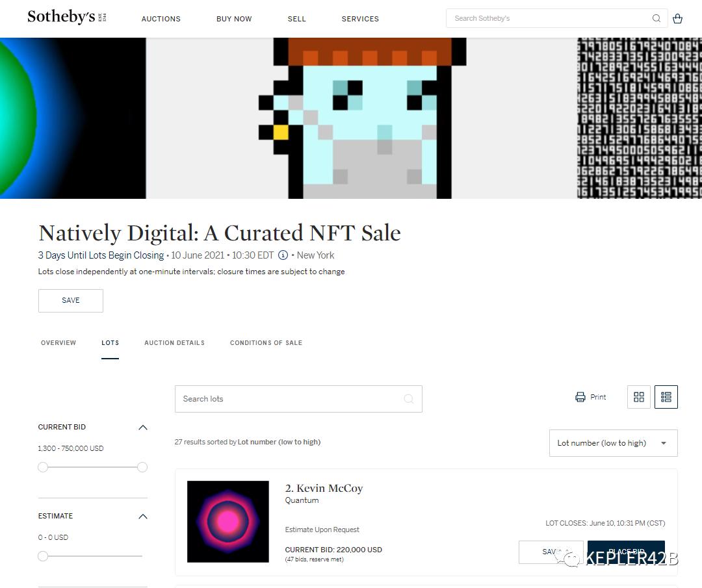Click the search magnifier icon in header
Image resolution: width=702 pixels, height=588 pixels.
[656, 18]
